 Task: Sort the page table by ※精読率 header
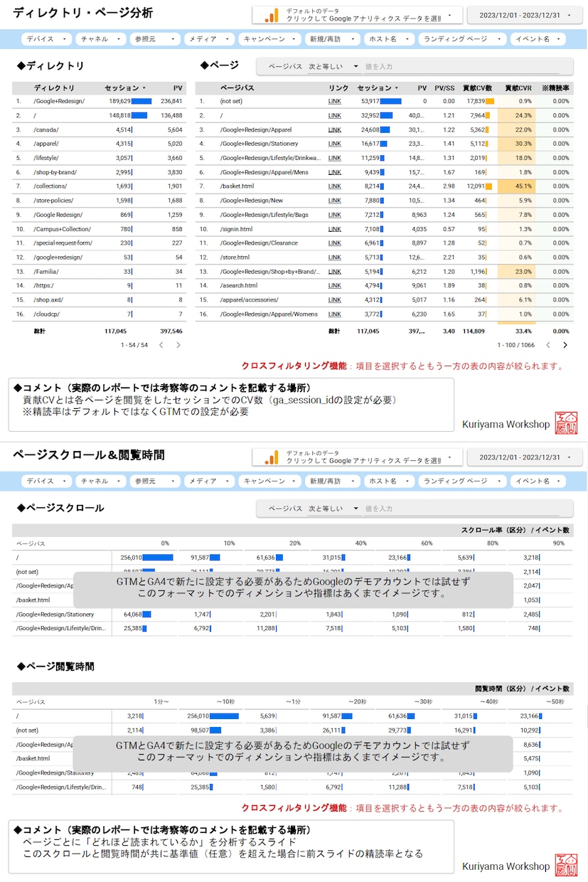coord(555,88)
